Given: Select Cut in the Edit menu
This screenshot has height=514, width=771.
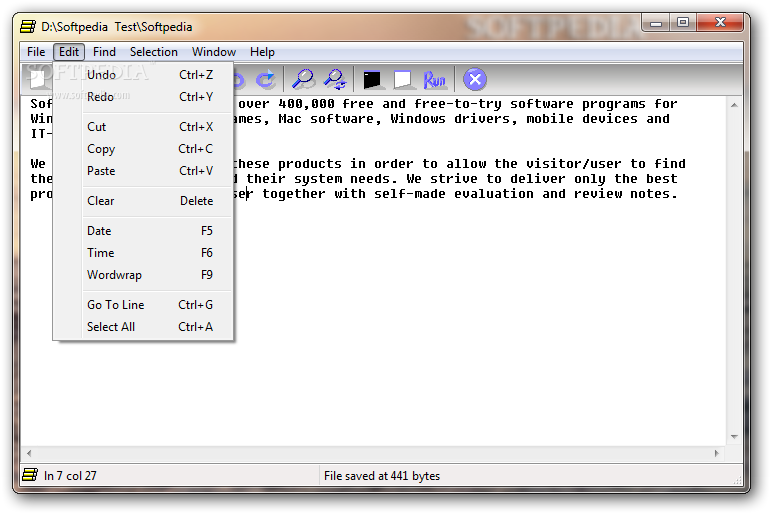Looking at the screenshot, I should coord(143,127).
